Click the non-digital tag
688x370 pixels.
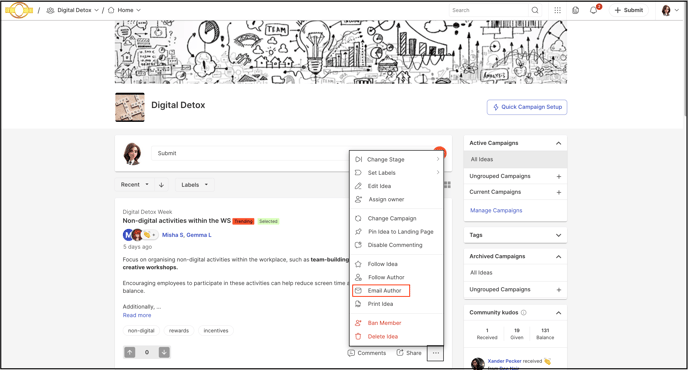click(x=141, y=330)
